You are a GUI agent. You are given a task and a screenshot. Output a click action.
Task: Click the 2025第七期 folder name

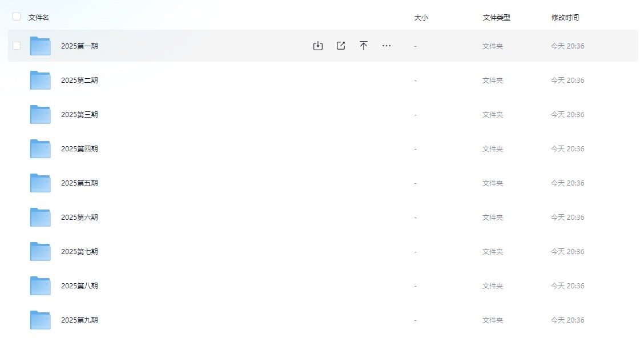(x=80, y=251)
